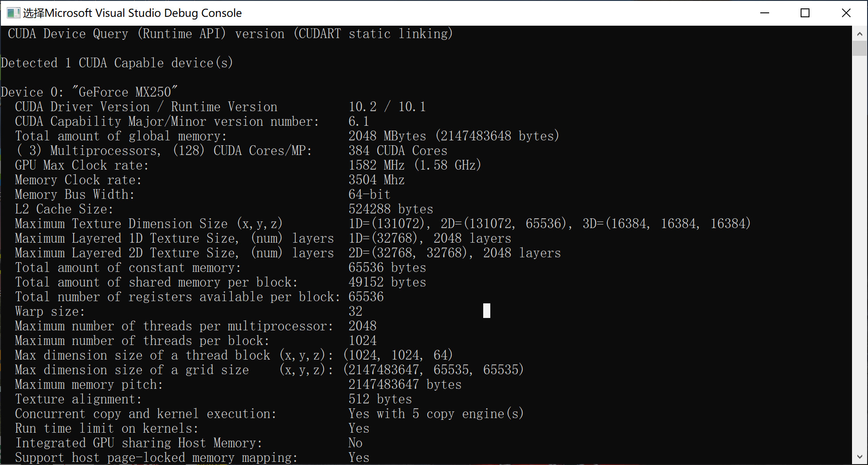This screenshot has height=465, width=868.
Task: Click the '49152 bytes' shared memory value
Action: coord(387,282)
